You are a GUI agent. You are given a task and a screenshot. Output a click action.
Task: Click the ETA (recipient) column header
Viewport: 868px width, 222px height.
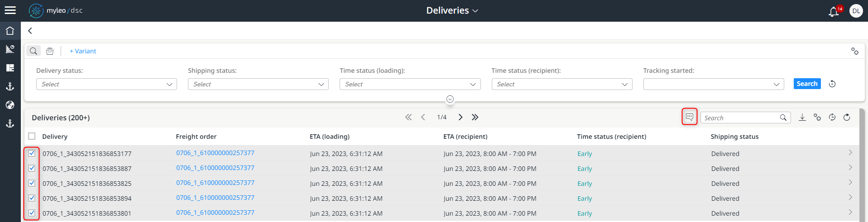(465, 137)
